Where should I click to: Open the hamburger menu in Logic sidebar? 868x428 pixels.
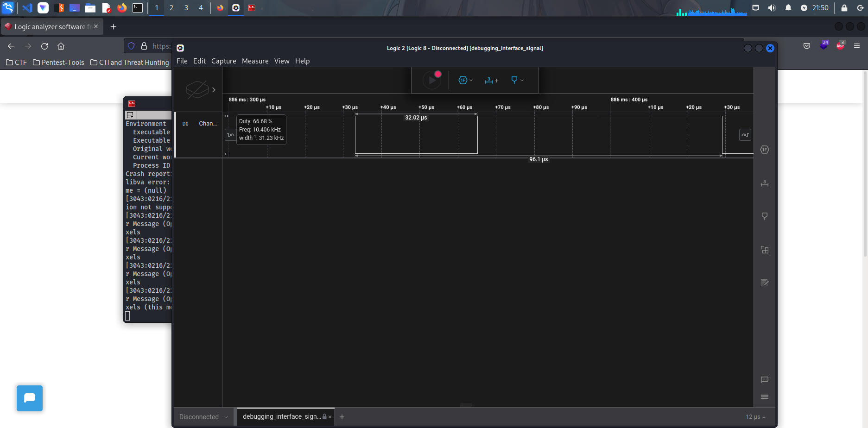point(765,397)
